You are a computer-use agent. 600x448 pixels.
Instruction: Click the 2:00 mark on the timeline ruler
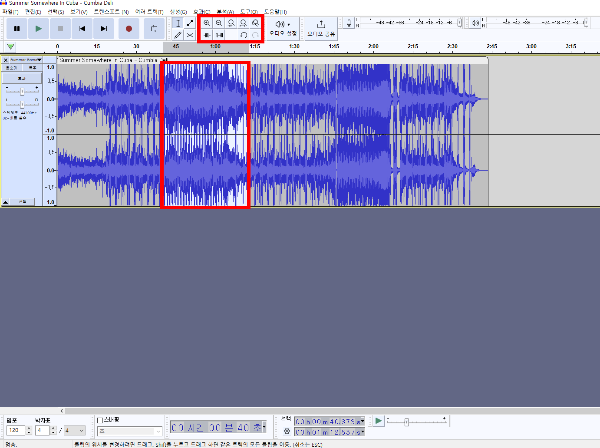[373, 46]
